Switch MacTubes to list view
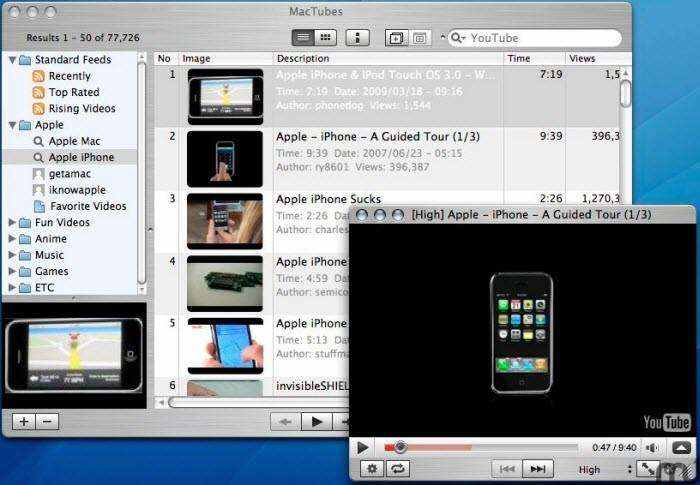This screenshot has width=700, height=485. [303, 38]
